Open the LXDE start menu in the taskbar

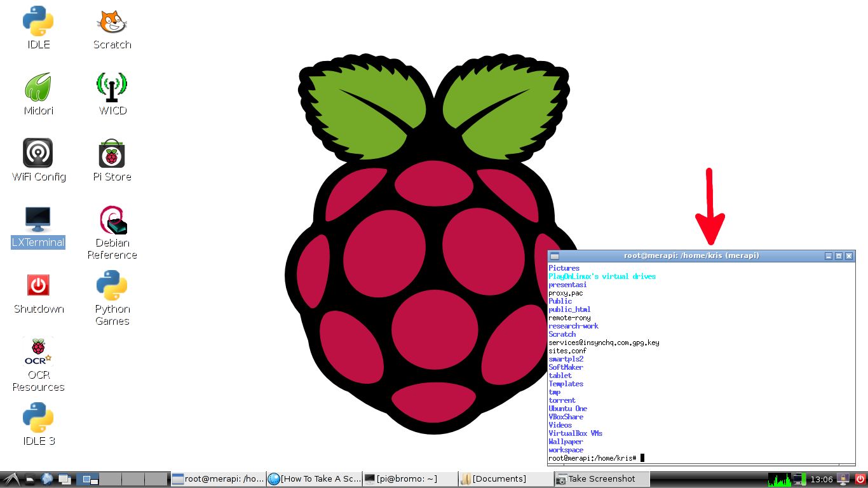[11, 479]
